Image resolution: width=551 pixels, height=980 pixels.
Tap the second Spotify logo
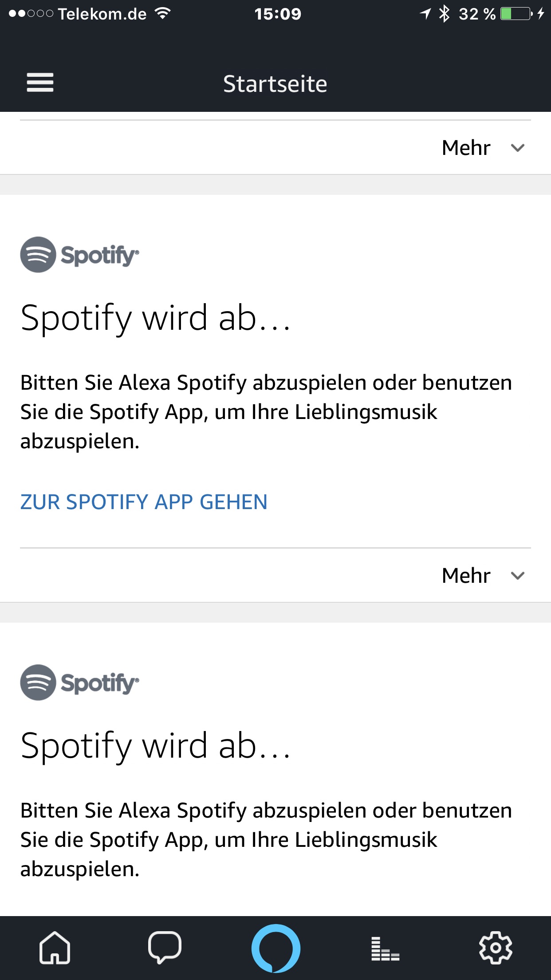coord(80,683)
